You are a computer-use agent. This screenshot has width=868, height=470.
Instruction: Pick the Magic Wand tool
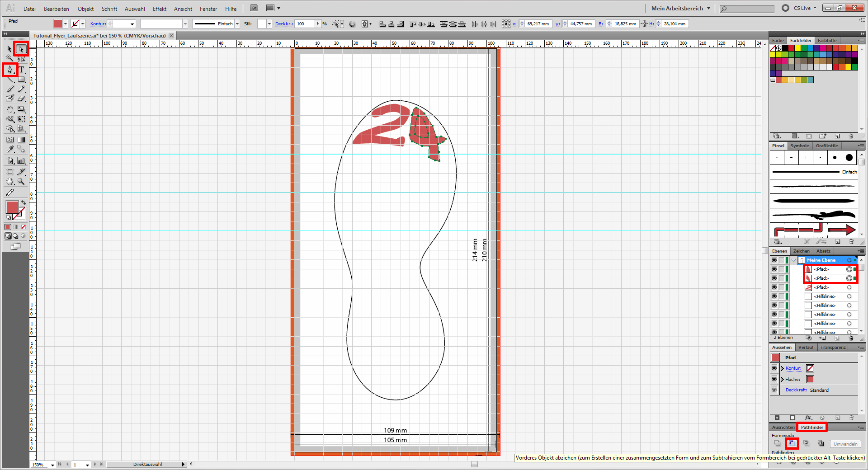pos(9,59)
